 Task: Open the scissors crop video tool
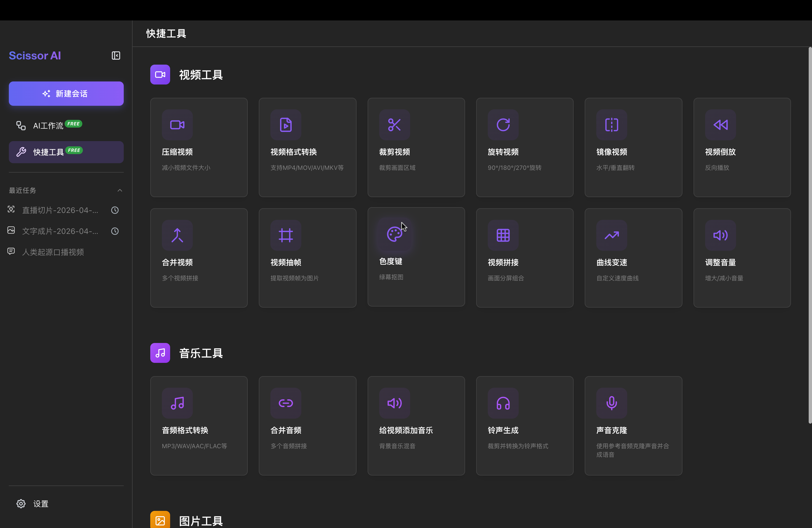coord(394,125)
